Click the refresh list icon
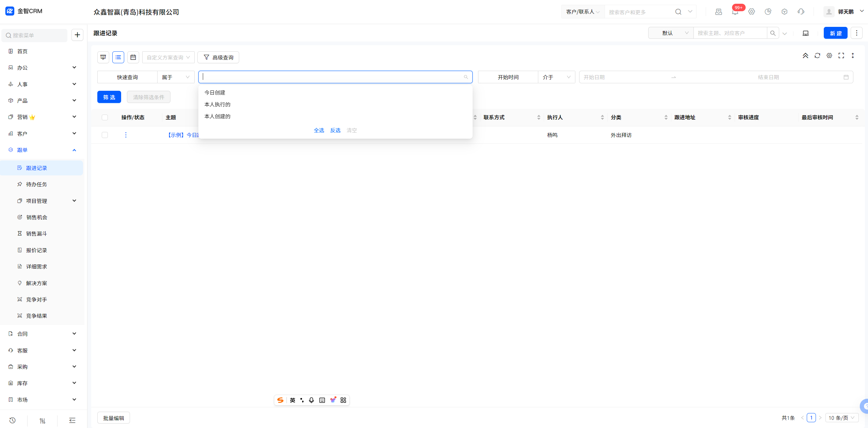868x428 pixels. coord(817,56)
